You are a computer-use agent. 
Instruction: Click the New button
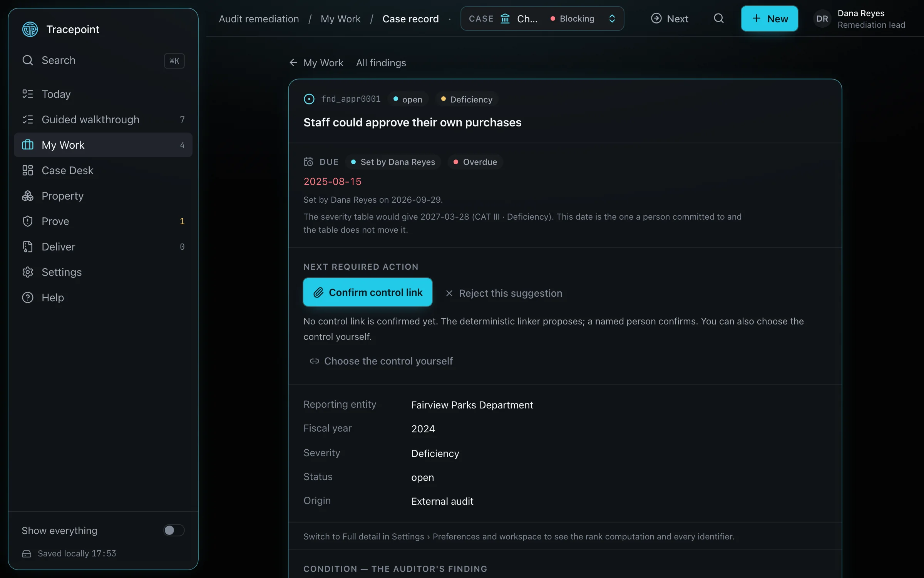coord(769,18)
